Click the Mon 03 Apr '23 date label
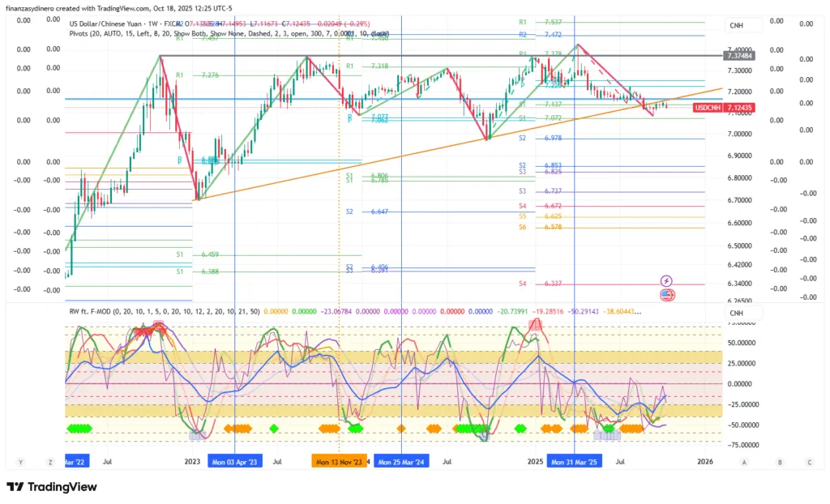Image resolution: width=830 pixels, height=504 pixels. pyautogui.click(x=234, y=461)
